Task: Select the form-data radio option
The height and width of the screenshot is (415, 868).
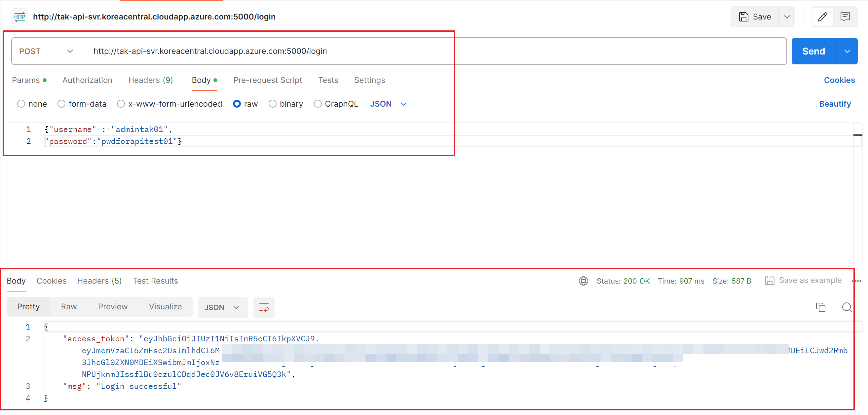Action: [61, 104]
